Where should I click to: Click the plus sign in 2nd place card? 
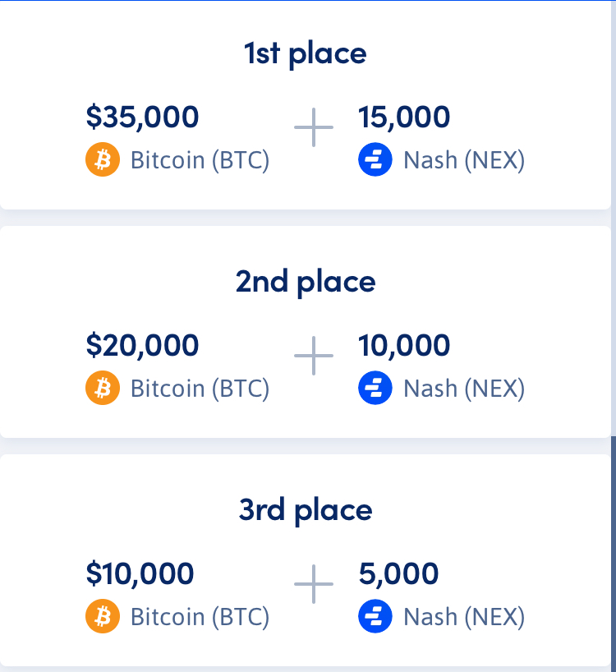click(x=314, y=357)
